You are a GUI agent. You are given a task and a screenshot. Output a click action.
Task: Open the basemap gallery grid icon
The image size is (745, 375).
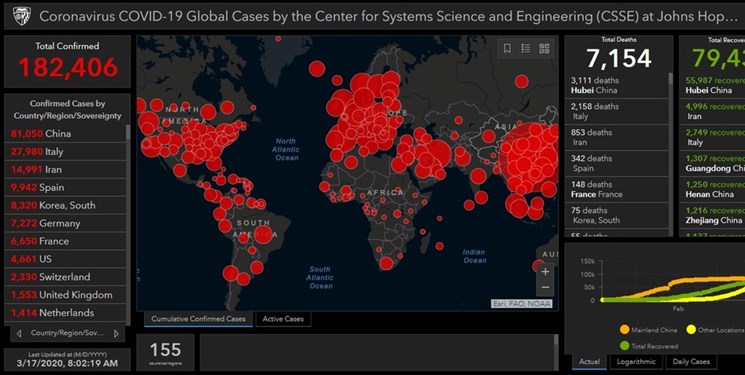click(544, 48)
